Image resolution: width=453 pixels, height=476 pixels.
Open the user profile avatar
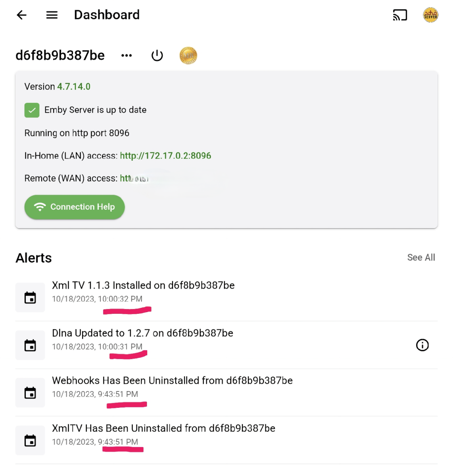(430, 15)
